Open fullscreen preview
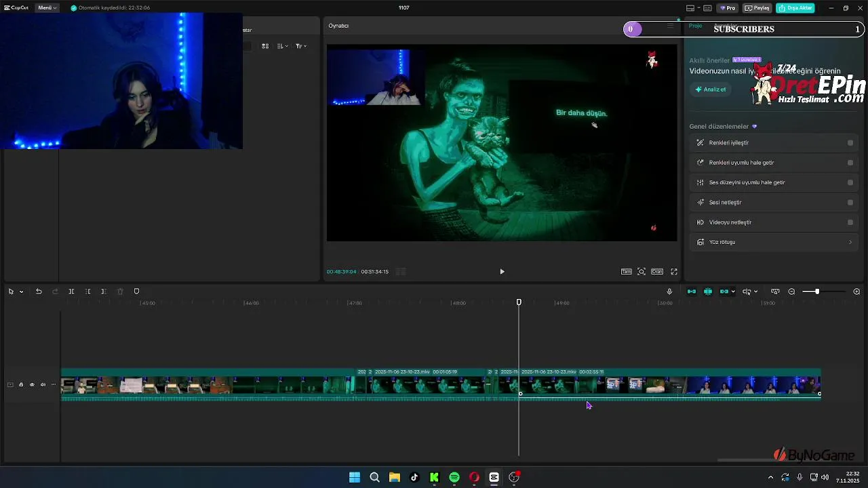 tap(674, 272)
